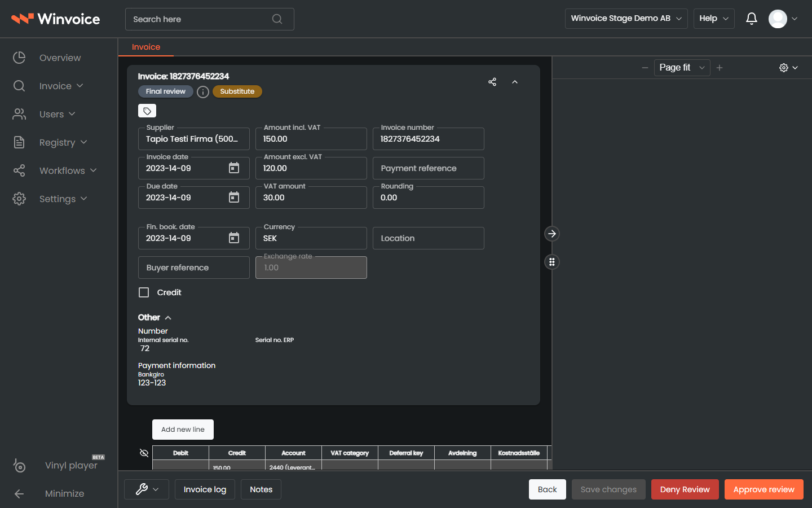Open the Page fit zoom dropdown

(682, 68)
